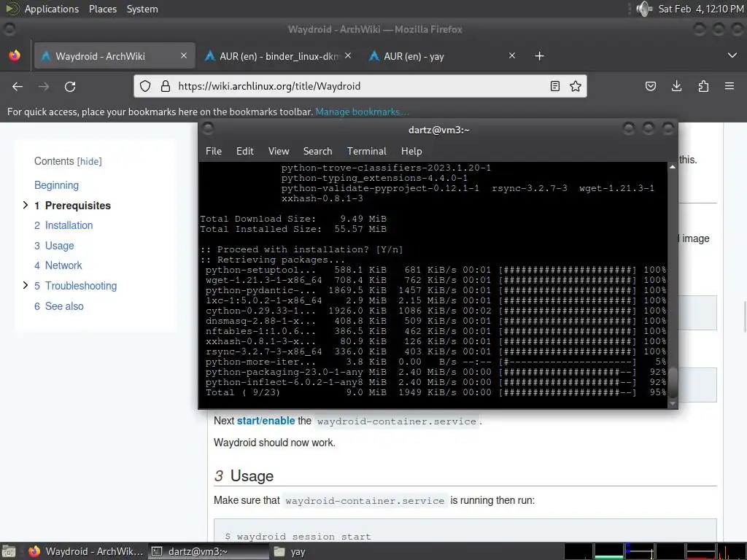This screenshot has width=747, height=560.
Task: Go to 2 Installation section
Action: [63, 225]
